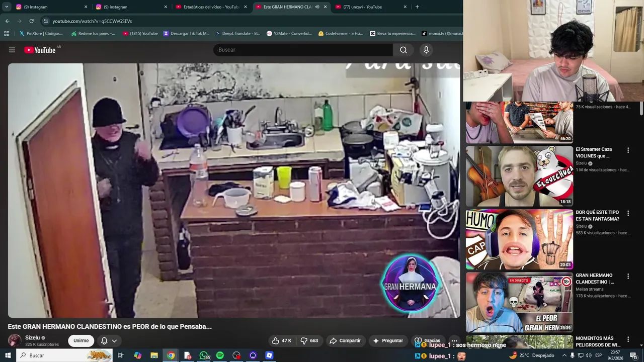Type in the YouTube Buscar search field
The image size is (644, 362).
point(303,50)
